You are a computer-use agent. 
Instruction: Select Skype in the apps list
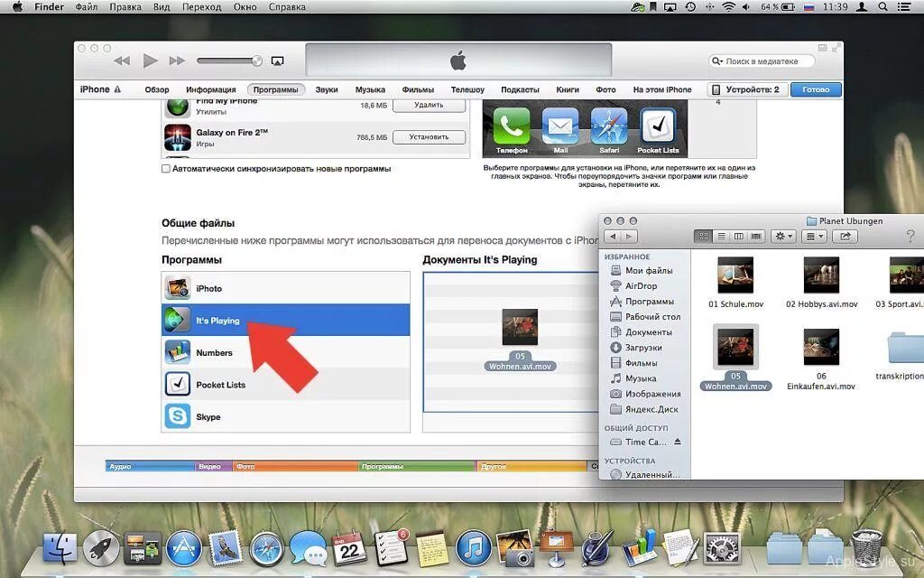pos(286,416)
